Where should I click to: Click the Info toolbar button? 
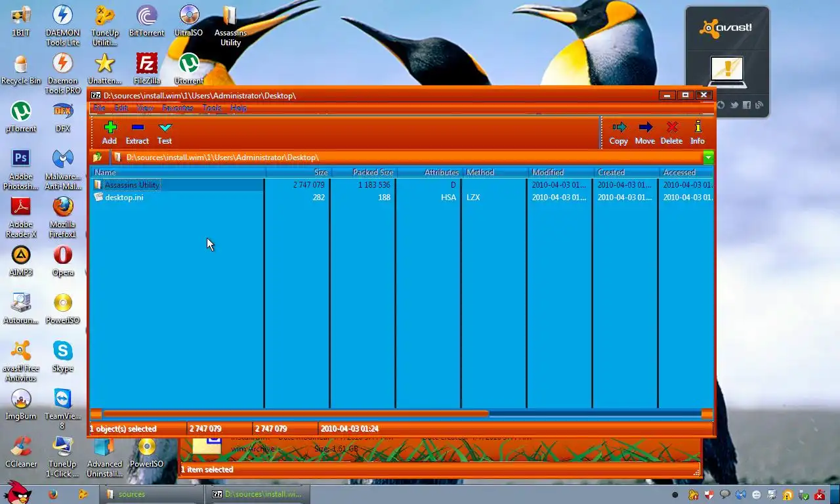tap(698, 133)
